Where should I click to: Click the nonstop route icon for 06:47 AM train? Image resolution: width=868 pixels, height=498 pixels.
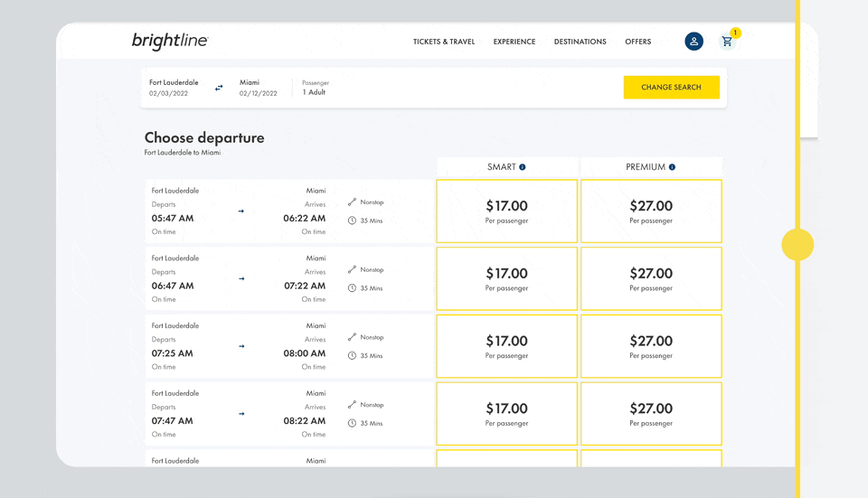(352, 269)
